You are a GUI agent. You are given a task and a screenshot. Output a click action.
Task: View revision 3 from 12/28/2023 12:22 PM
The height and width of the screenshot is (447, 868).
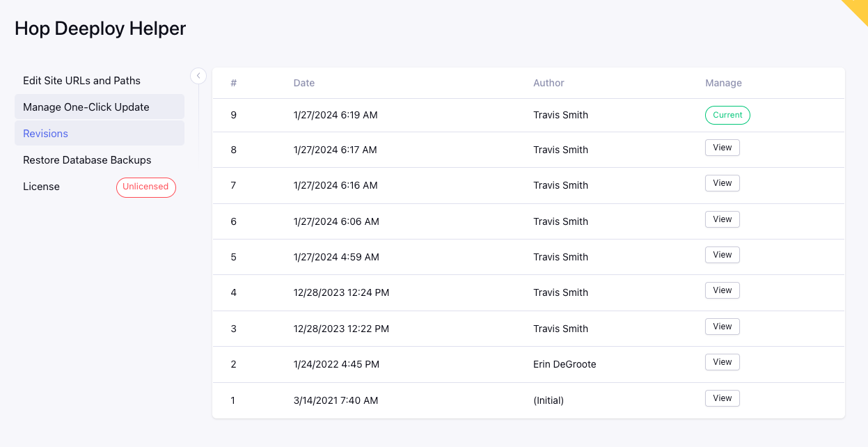(x=722, y=327)
